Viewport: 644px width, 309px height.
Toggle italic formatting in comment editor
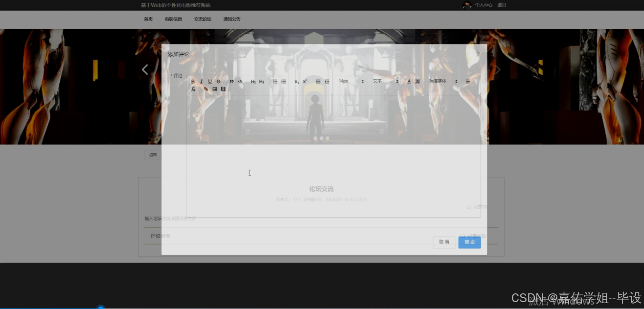pyautogui.click(x=201, y=82)
